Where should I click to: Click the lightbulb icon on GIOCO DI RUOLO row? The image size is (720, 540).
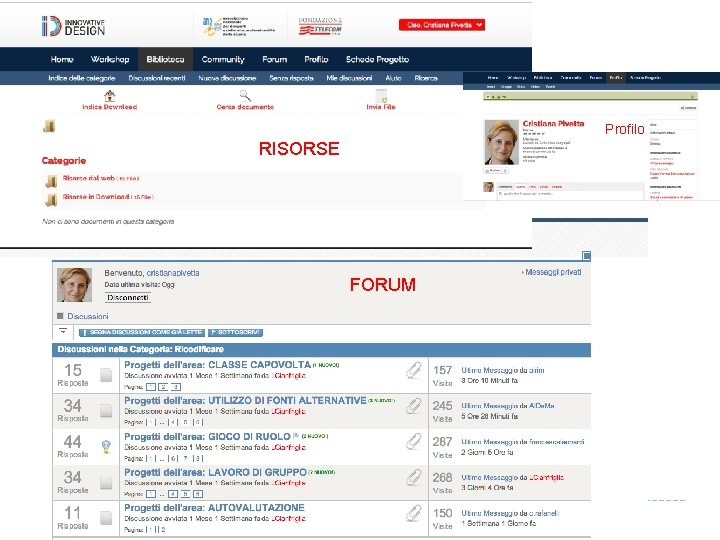tap(106, 446)
